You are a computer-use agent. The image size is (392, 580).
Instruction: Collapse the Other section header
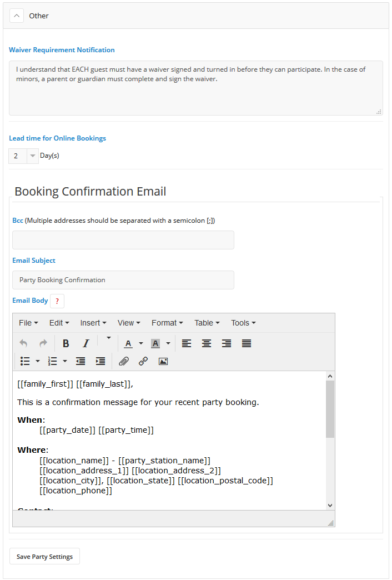(x=16, y=16)
